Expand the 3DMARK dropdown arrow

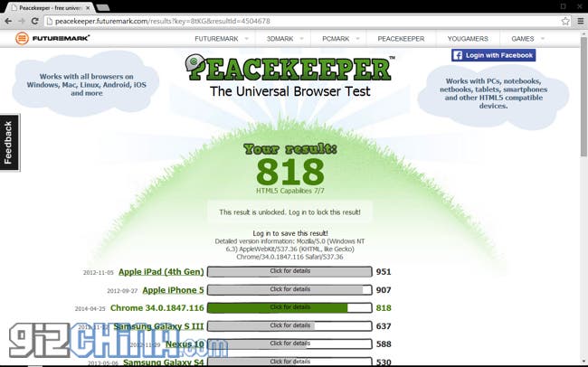[x=302, y=39]
